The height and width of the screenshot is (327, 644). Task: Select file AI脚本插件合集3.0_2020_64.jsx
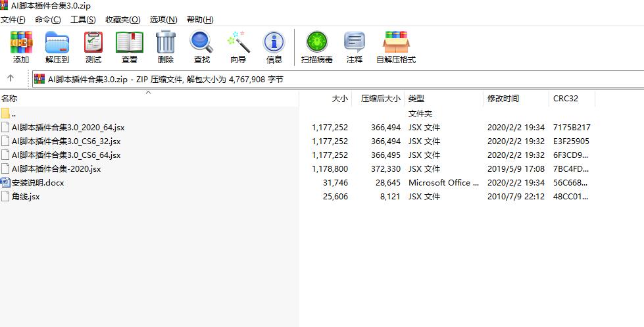pos(68,128)
